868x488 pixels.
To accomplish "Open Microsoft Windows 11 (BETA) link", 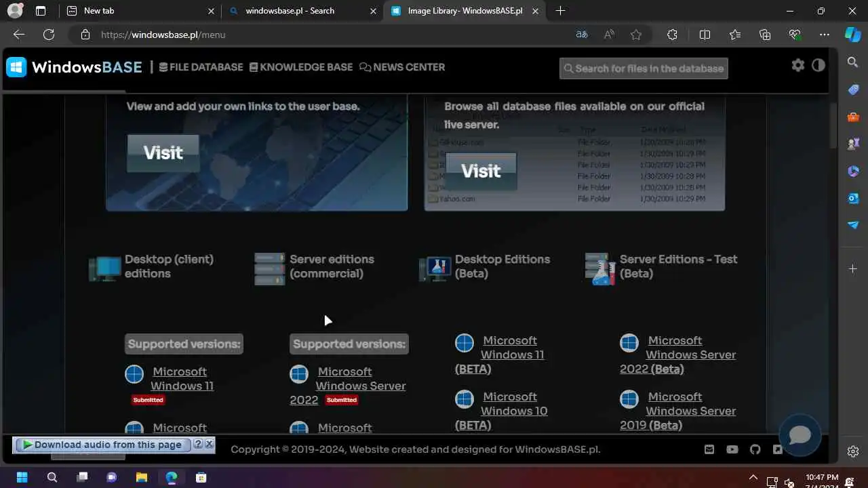I will point(500,354).
